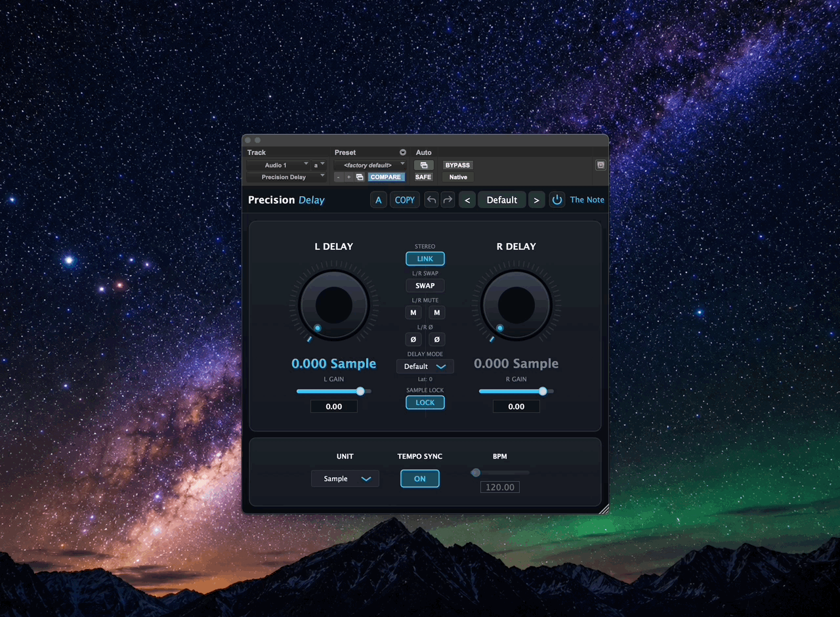Click the BPM slider handle
Image resolution: width=840 pixels, height=617 pixels.
click(476, 473)
